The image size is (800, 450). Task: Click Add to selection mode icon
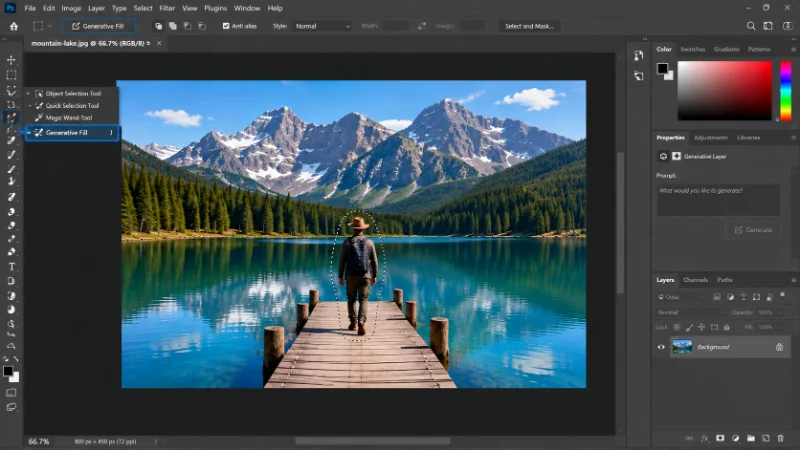point(173,26)
